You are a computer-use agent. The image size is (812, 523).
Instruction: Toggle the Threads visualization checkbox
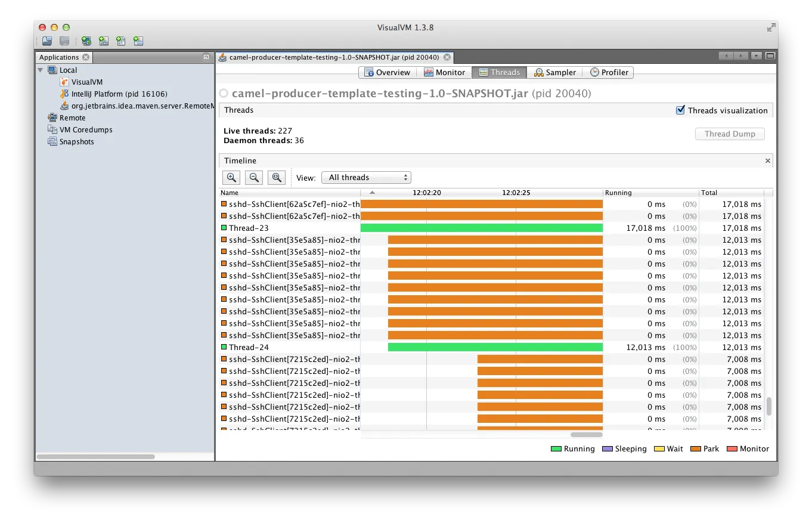coord(680,110)
